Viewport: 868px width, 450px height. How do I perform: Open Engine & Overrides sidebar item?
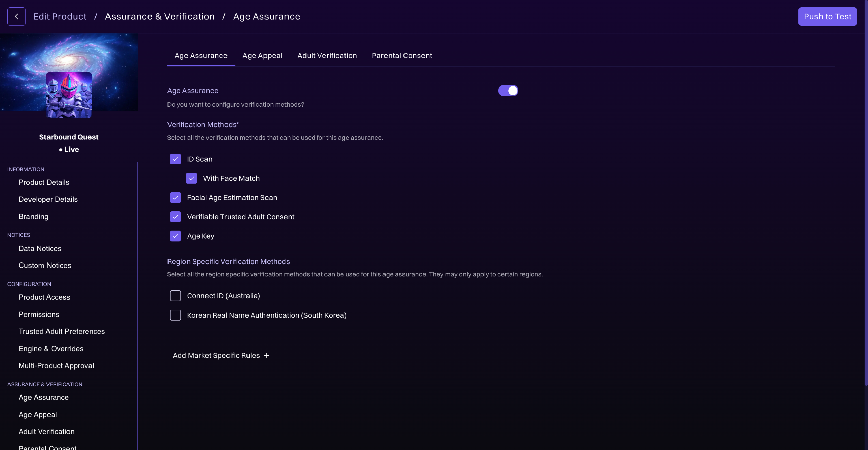(51, 349)
